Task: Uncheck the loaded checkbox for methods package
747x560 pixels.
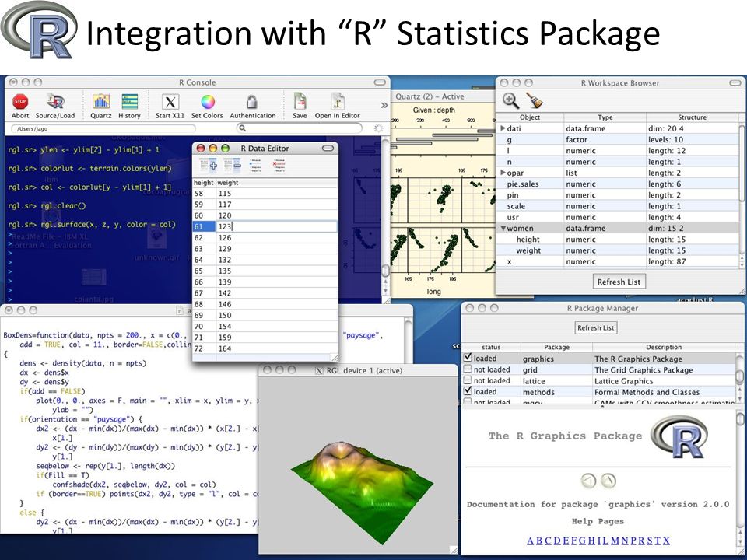Action: coord(468,391)
